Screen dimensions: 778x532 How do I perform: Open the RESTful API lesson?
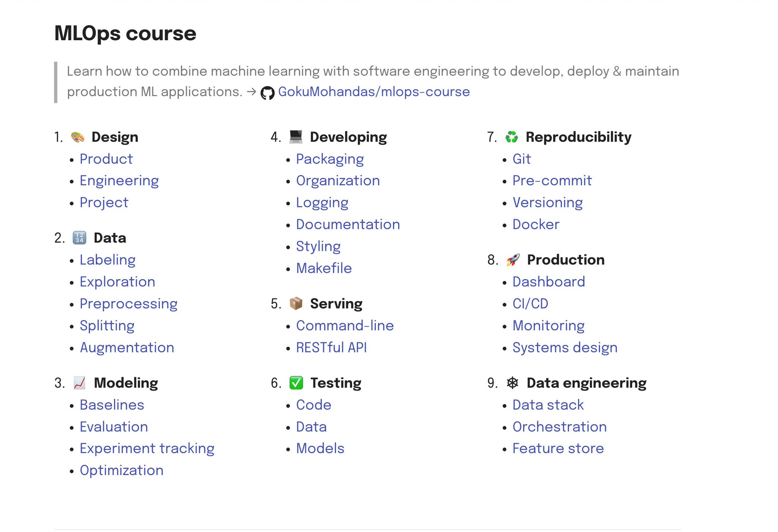[x=331, y=348]
